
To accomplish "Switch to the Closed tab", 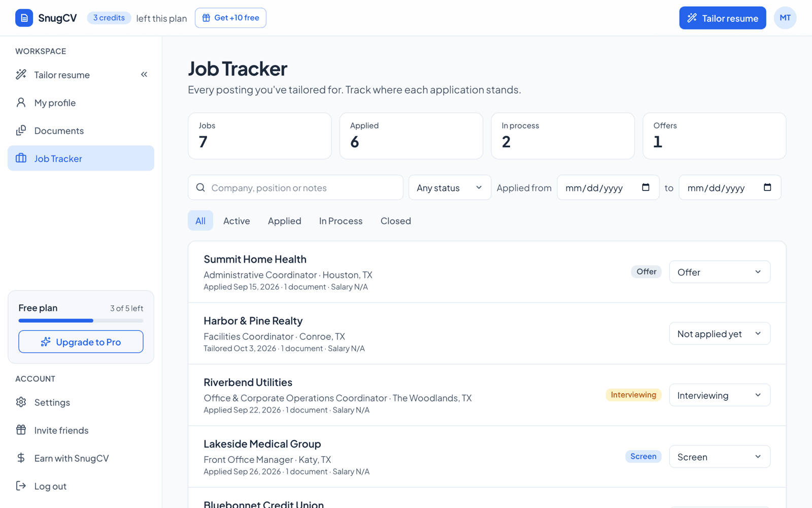I will coord(396,220).
